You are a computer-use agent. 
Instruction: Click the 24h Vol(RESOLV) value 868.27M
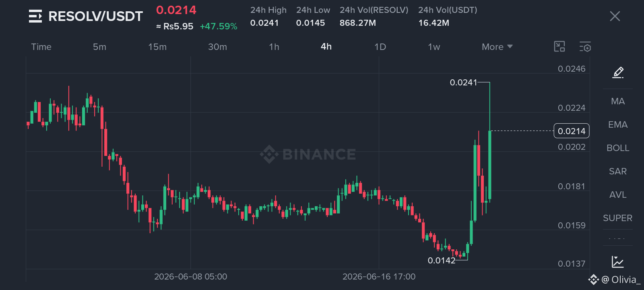pyautogui.click(x=358, y=23)
